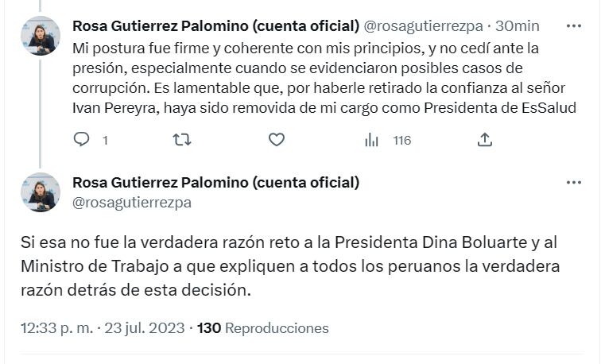Image resolution: width=601 pixels, height=364 pixels.
Task: Retweet the top tweet about EsSalud
Action: (x=182, y=140)
